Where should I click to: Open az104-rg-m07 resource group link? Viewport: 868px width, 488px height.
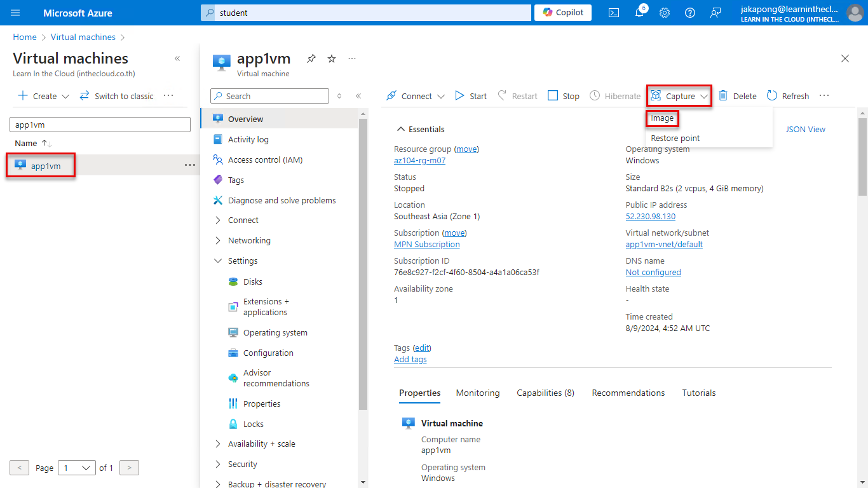[x=419, y=161]
